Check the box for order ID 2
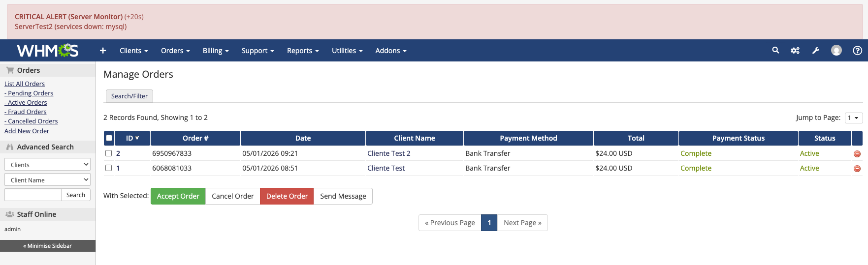 [x=109, y=153]
